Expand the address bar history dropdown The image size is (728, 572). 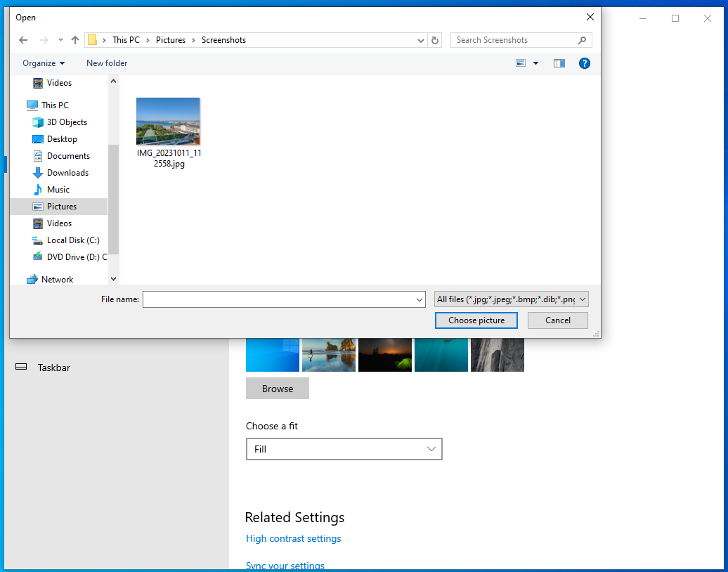click(421, 40)
